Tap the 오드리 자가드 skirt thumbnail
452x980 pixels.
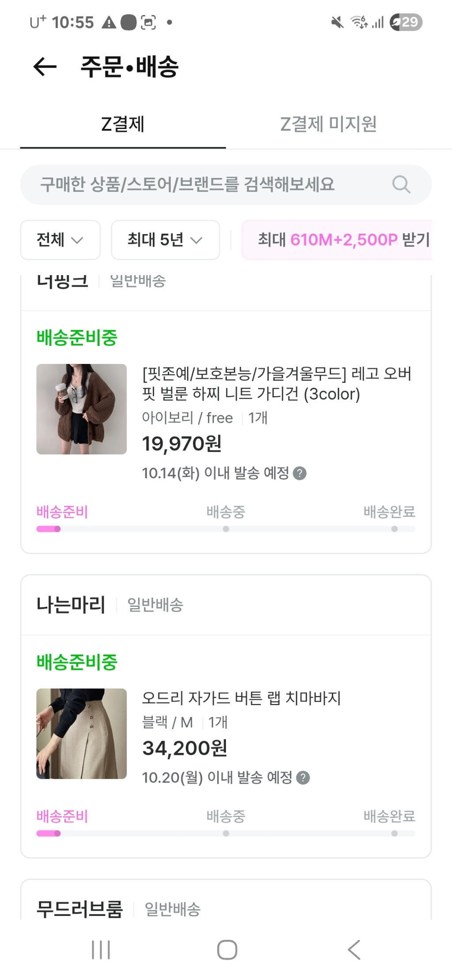tap(82, 734)
